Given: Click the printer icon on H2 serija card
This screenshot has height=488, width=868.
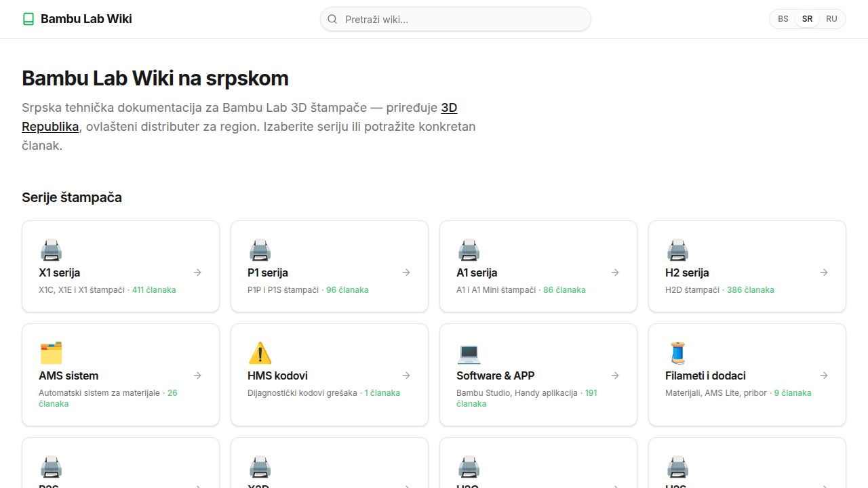Looking at the screenshot, I should pos(677,249).
